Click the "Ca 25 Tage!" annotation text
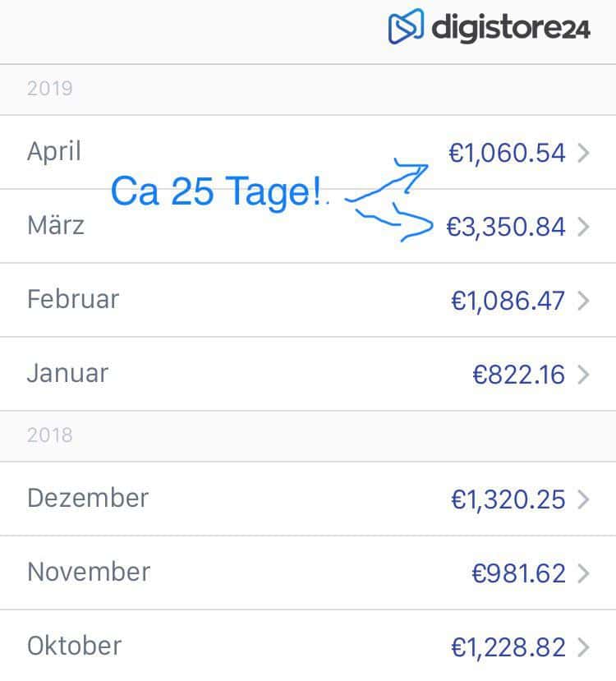616x681 pixels. 216,191
